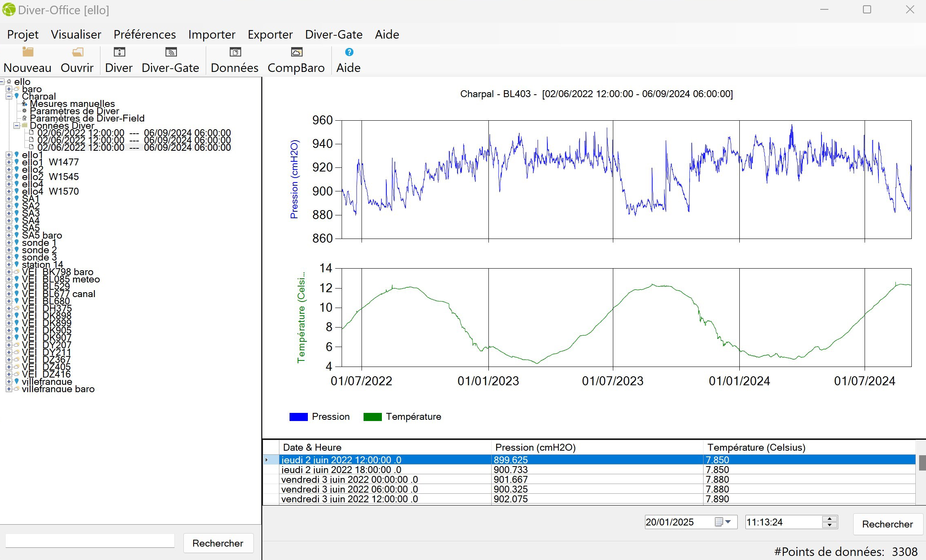Click the Ouvrir folder toolbar icon
Image resolution: width=926 pixels, height=560 pixels.
coord(77,52)
